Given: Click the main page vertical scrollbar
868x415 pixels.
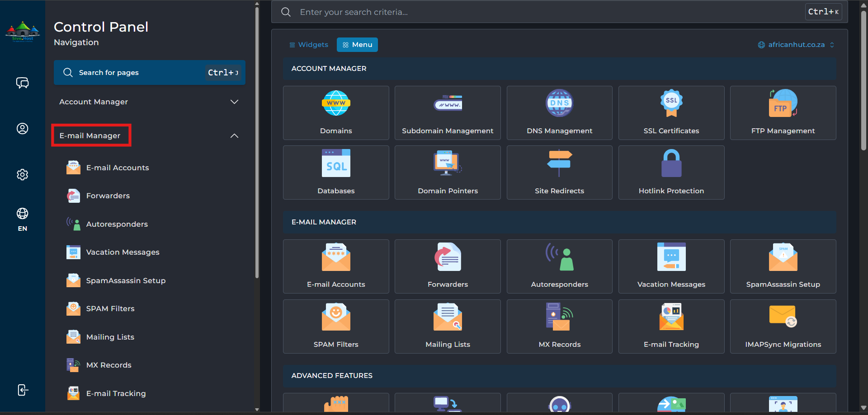Looking at the screenshot, I should coord(863,81).
